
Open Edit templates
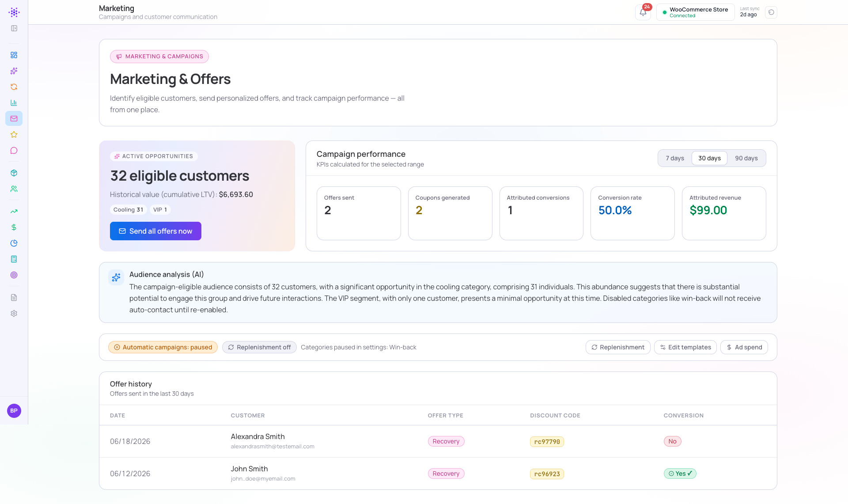(685, 347)
